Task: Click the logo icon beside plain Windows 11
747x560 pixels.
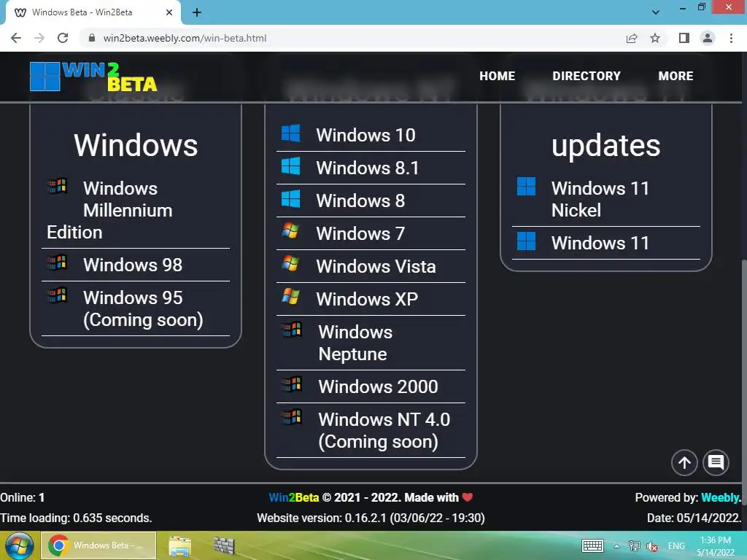Action: (527, 241)
